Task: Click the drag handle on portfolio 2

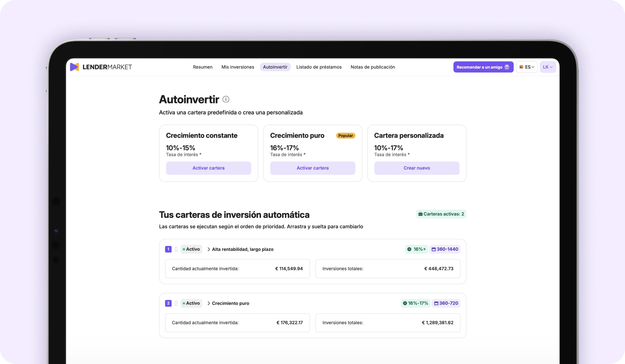Action: 176,303
